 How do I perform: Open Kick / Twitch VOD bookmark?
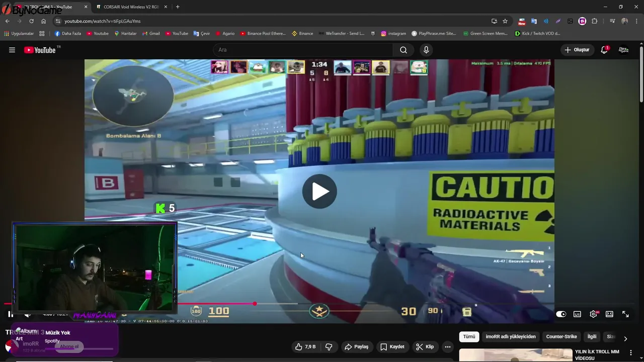coord(537,34)
